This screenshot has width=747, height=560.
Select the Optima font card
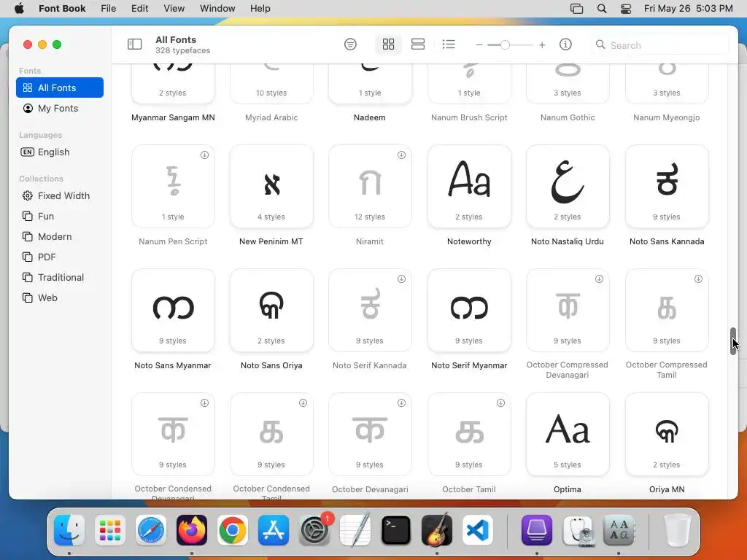[568, 435]
